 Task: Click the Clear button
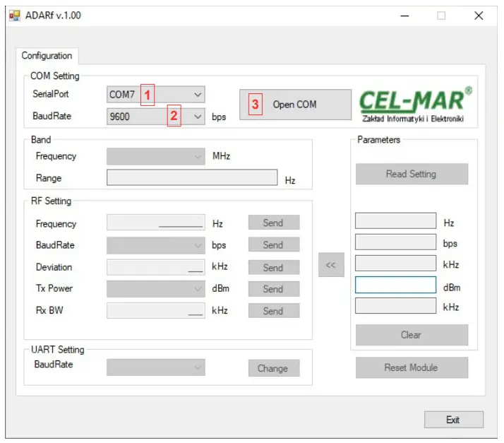412,335
